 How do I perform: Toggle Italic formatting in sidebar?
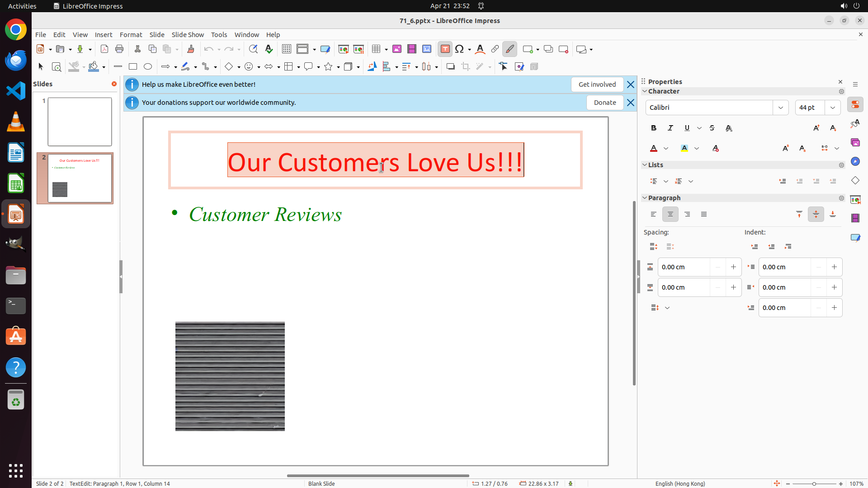click(x=670, y=128)
